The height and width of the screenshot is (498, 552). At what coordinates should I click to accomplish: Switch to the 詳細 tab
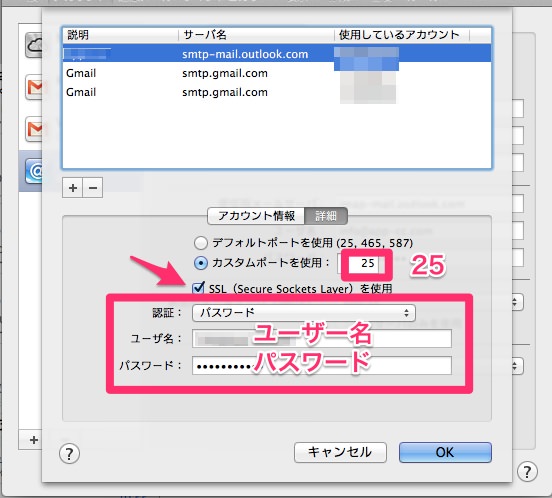[x=326, y=216]
